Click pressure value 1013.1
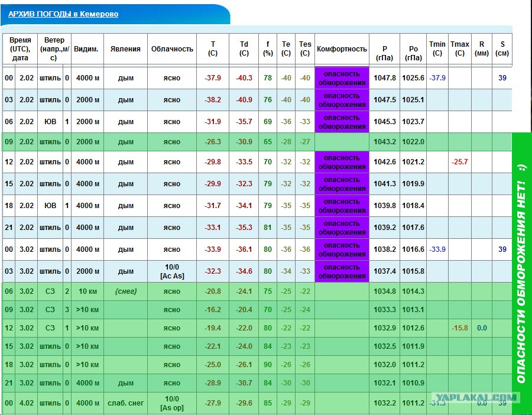Screen dimensions: 532x415 point(413,309)
